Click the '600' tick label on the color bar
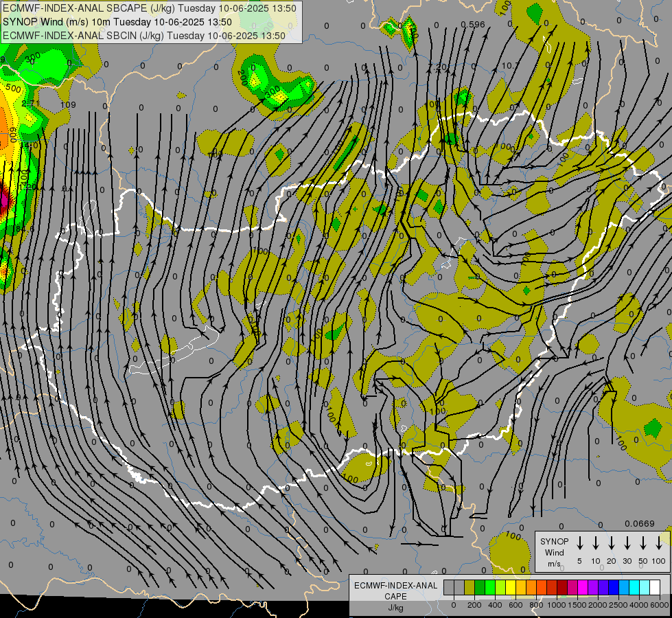This screenshot has height=618, width=672. pos(515,605)
